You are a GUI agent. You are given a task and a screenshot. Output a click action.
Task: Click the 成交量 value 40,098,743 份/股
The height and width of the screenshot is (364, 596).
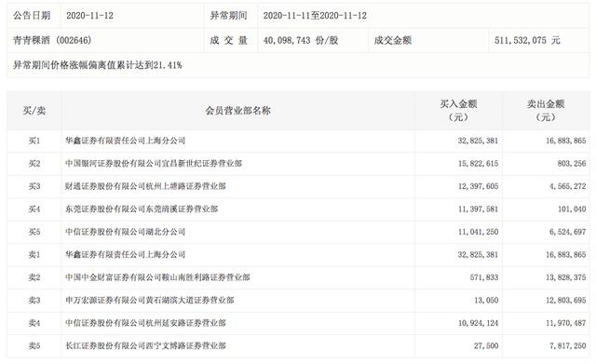pyautogui.click(x=300, y=40)
